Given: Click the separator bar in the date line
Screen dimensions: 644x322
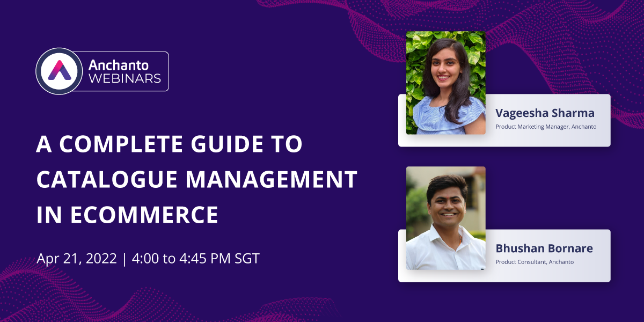Looking at the screenshot, I should [125, 258].
